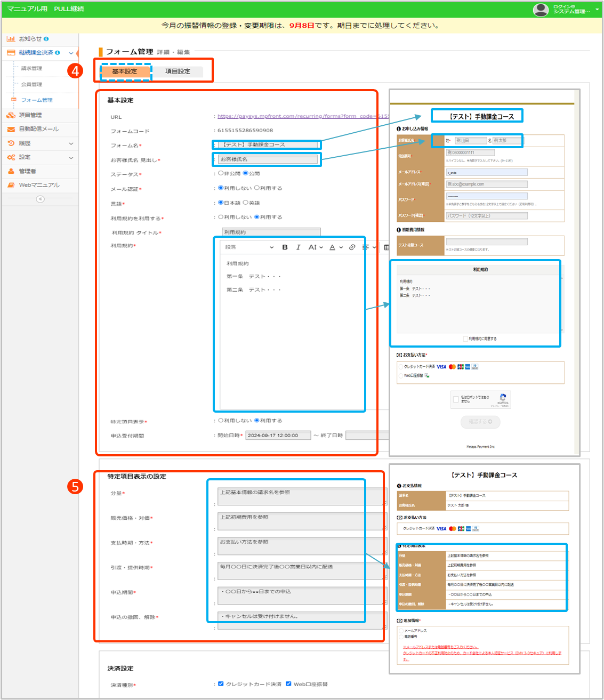Switch to the 項目設定 tab

click(x=178, y=71)
